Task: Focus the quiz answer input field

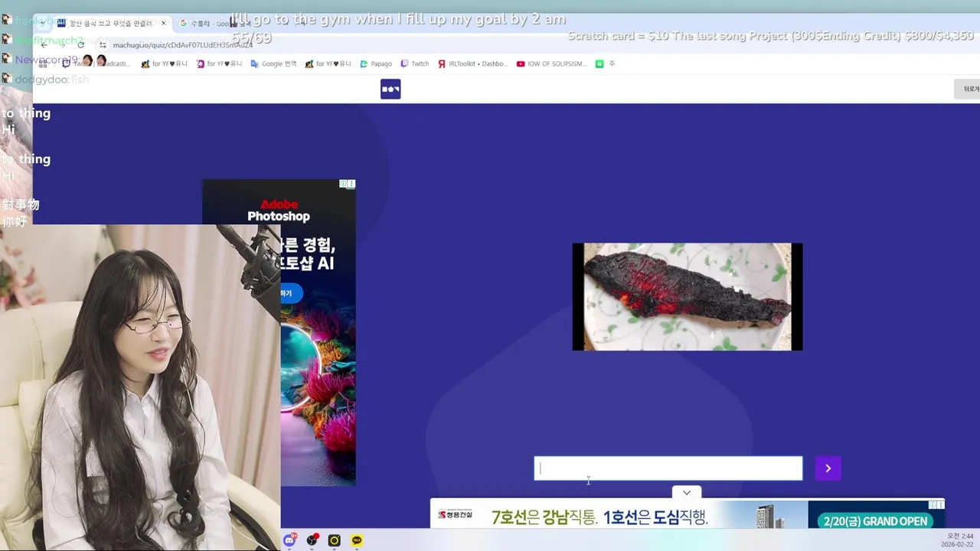Action: (668, 468)
